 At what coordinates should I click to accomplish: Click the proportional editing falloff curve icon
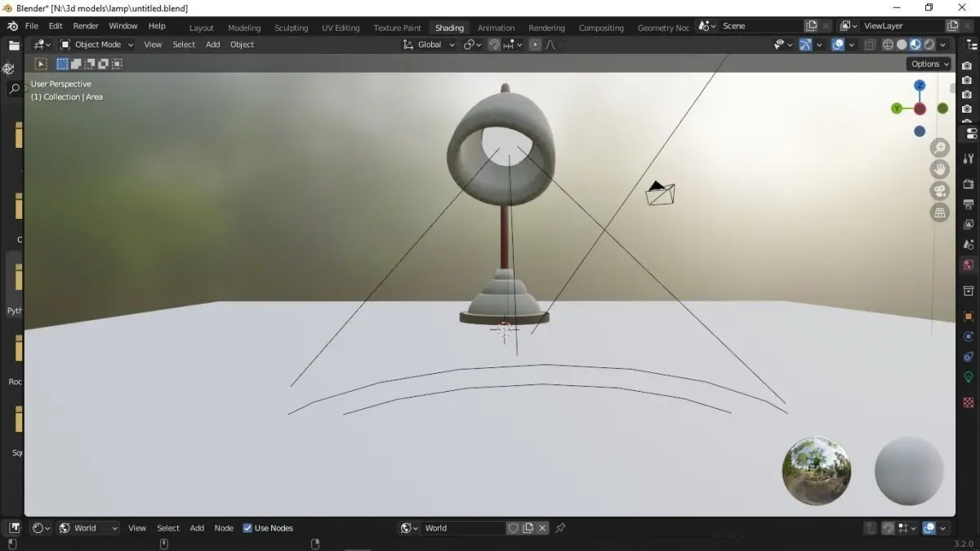[x=551, y=45]
